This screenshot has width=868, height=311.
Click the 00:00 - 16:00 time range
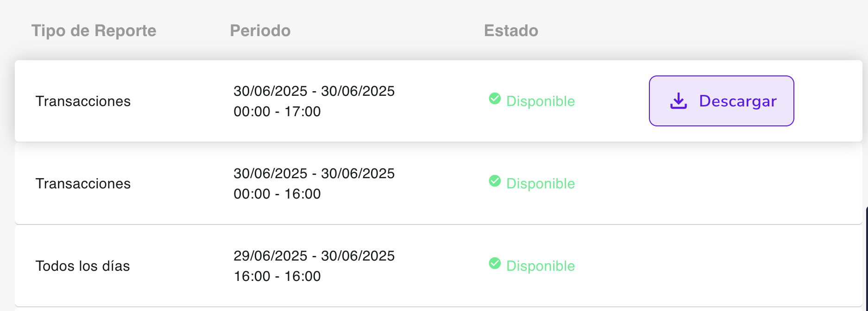pyautogui.click(x=277, y=194)
